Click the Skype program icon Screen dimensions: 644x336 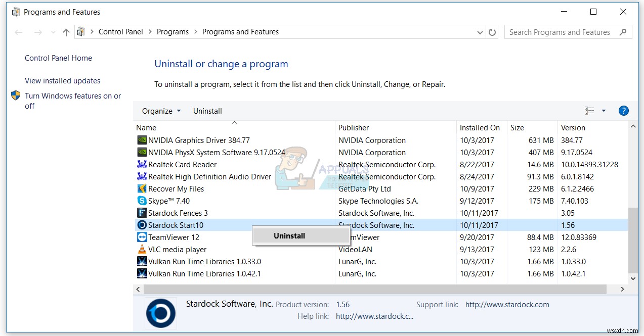[x=142, y=201]
